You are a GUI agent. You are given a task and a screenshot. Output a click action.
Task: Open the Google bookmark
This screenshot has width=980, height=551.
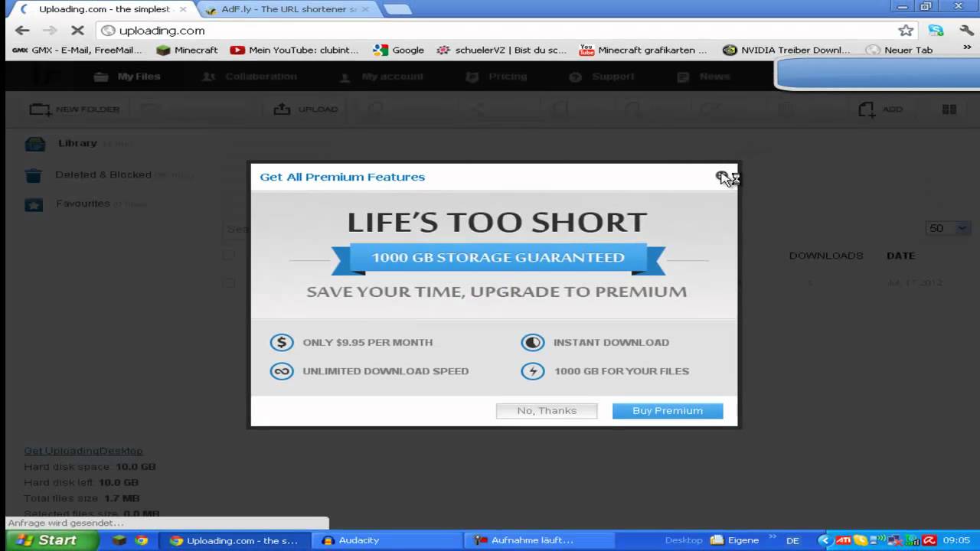point(398,50)
